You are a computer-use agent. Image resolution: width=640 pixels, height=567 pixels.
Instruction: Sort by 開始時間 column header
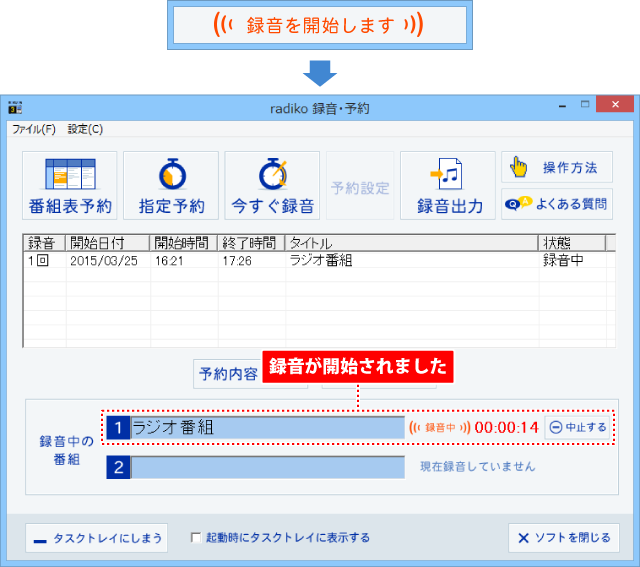click(x=184, y=243)
